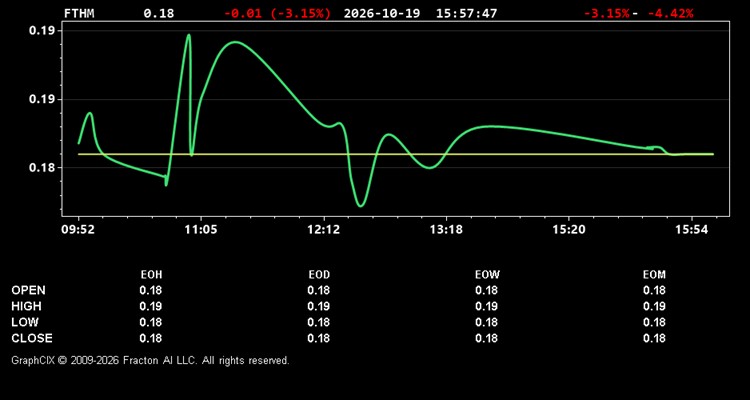Select the CLOSE value under EOH
The height and width of the screenshot is (400, 750).
pos(151,338)
